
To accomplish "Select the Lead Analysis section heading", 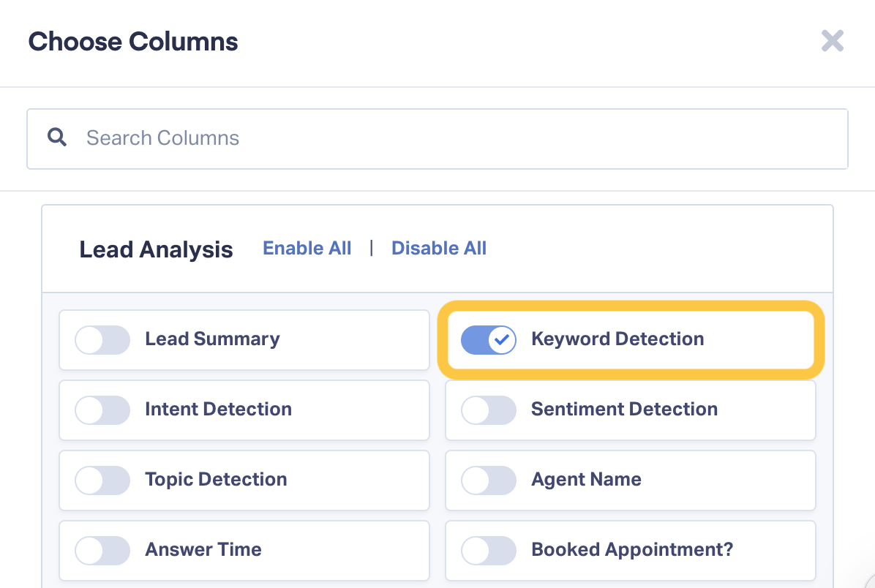I will 157,249.
